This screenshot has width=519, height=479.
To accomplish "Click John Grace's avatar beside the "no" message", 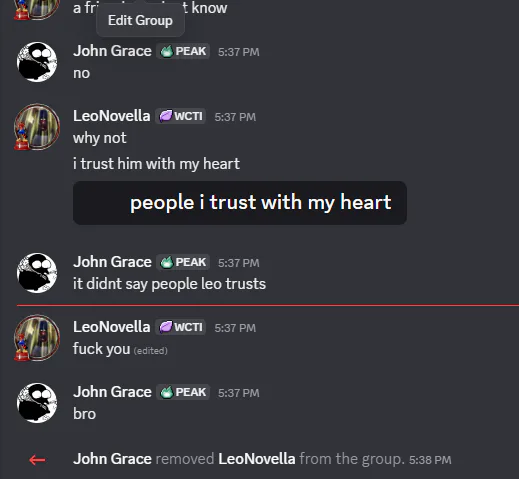I will [37, 62].
